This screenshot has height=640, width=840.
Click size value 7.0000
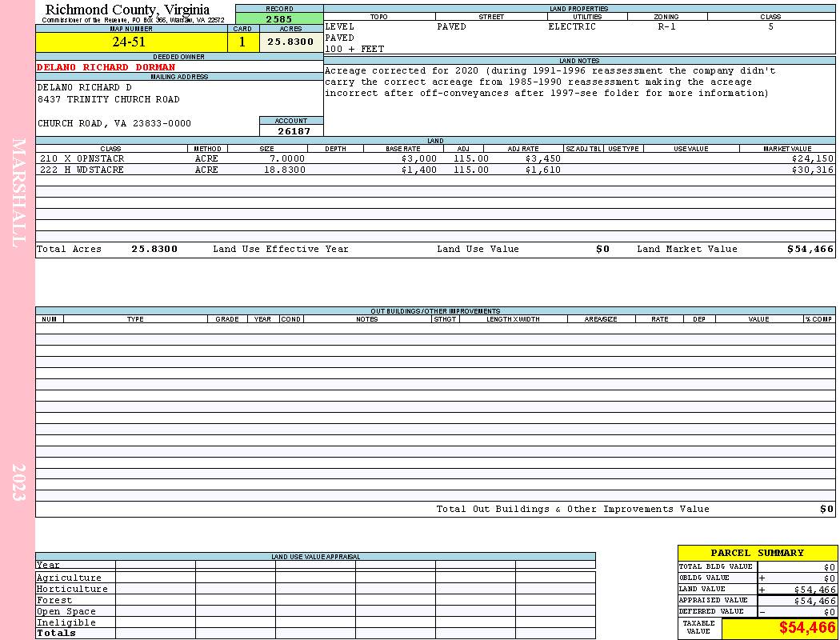[x=287, y=159]
